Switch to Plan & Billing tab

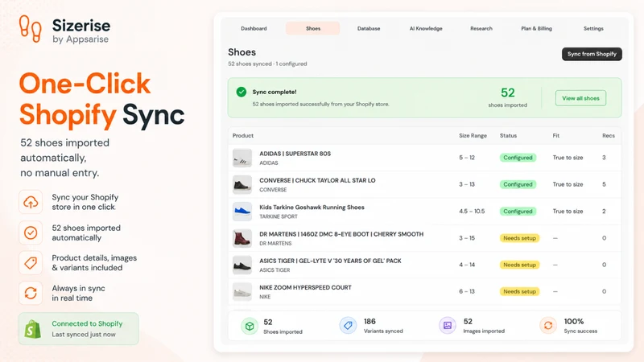(536, 28)
